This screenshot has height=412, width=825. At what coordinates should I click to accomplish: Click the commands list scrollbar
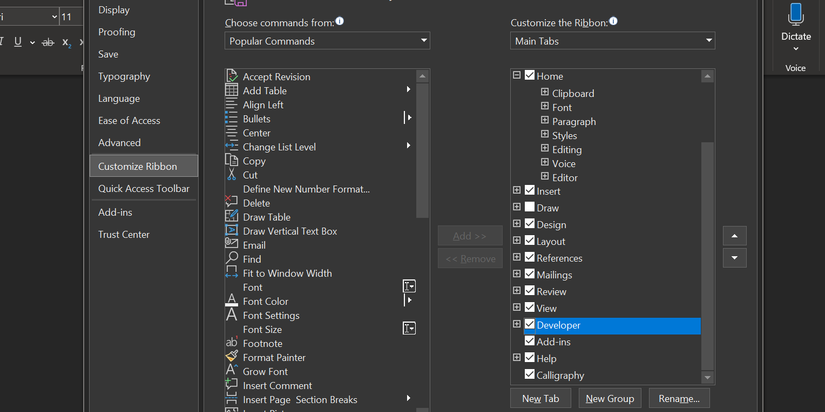[422, 150]
